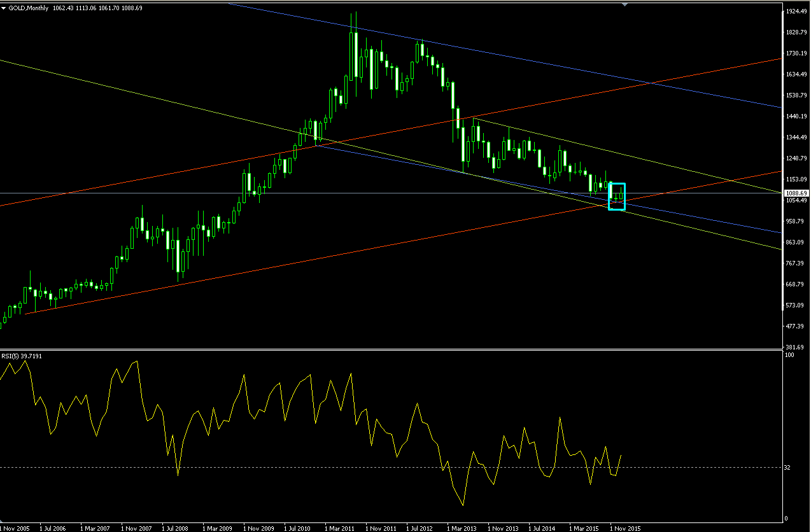811x532 pixels.
Task: Click the 1 Jul 2006 date label
Action: click(53, 528)
